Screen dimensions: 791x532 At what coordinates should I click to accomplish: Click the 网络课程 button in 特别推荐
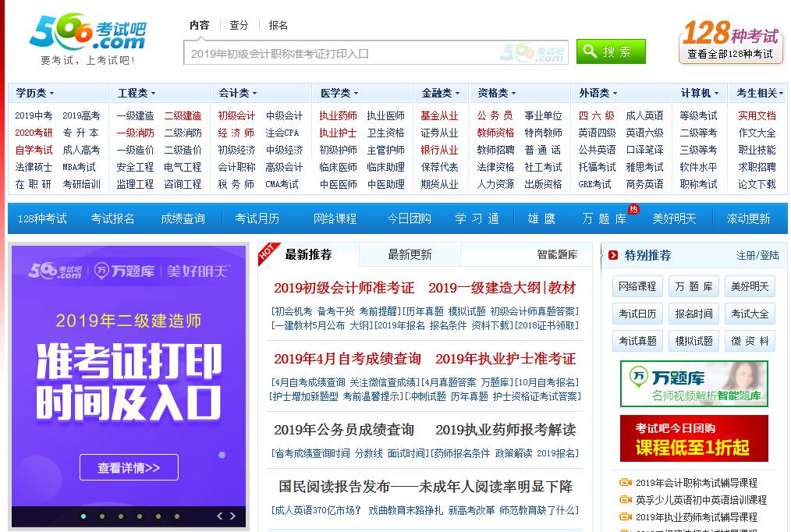click(637, 286)
